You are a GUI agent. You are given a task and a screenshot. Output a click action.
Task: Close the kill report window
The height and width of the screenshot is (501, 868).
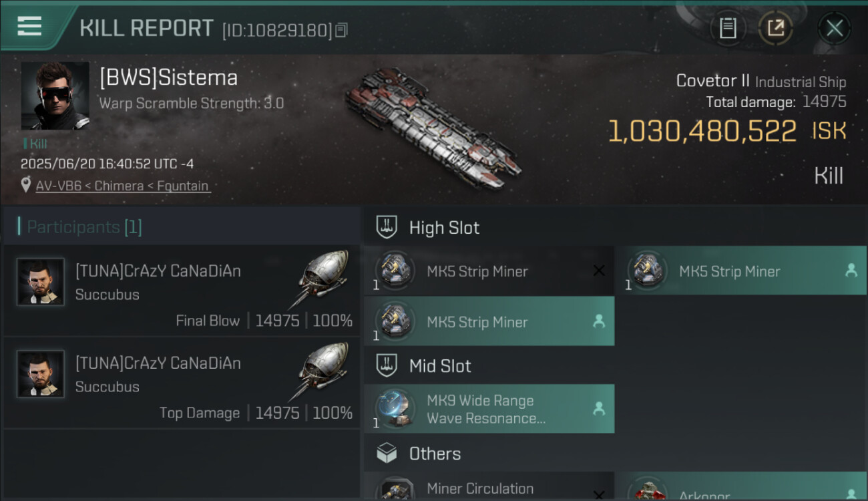click(x=834, y=28)
